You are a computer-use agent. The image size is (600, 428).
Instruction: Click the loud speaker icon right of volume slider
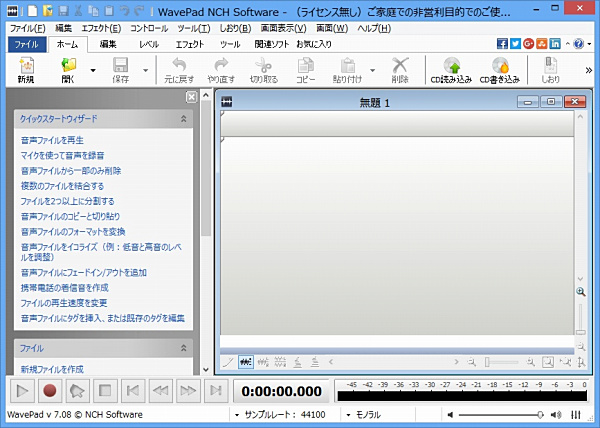click(x=556, y=415)
